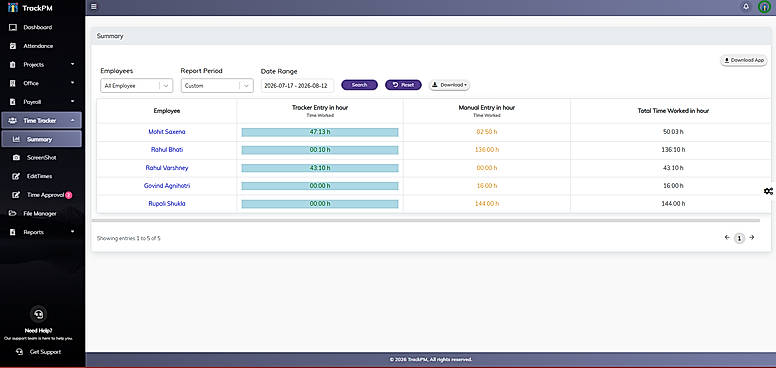
Task: Collapse the Time Tracker submenu arrow
Action: pos(73,120)
